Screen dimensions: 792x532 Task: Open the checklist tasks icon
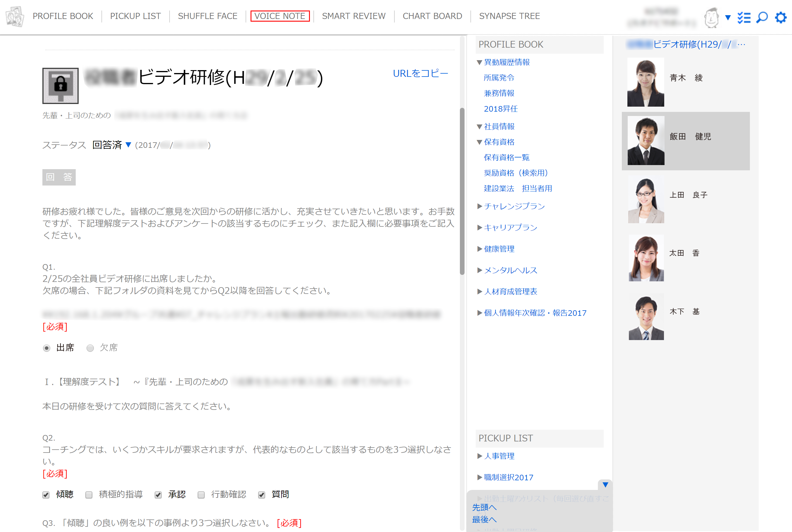coord(744,17)
